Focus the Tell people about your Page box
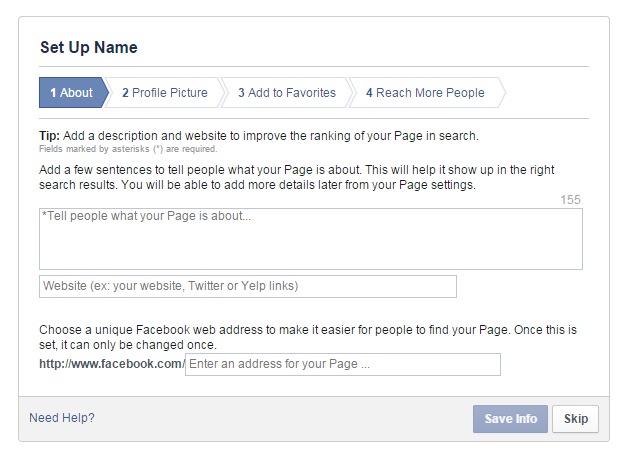Image resolution: width=643 pixels, height=459 pixels. [311, 239]
